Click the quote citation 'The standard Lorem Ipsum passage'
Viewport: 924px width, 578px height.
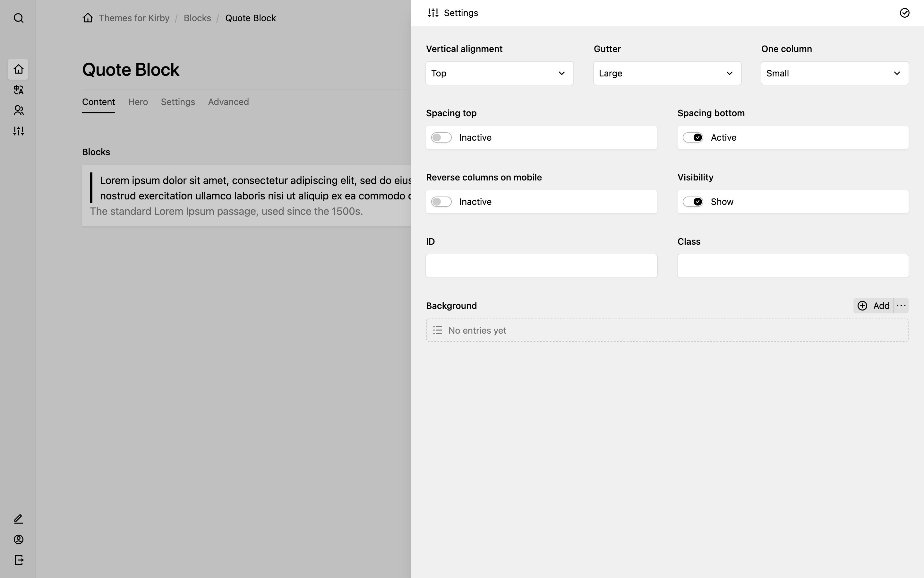(x=226, y=211)
